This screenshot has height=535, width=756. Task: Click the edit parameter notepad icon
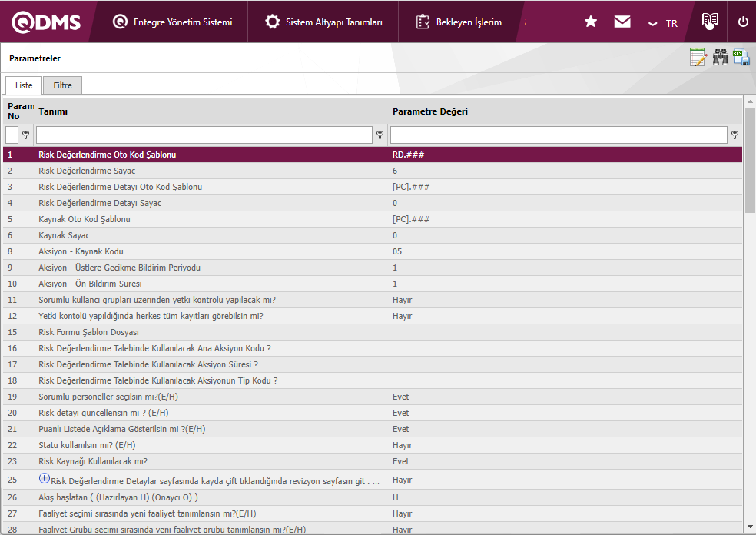[698, 58]
